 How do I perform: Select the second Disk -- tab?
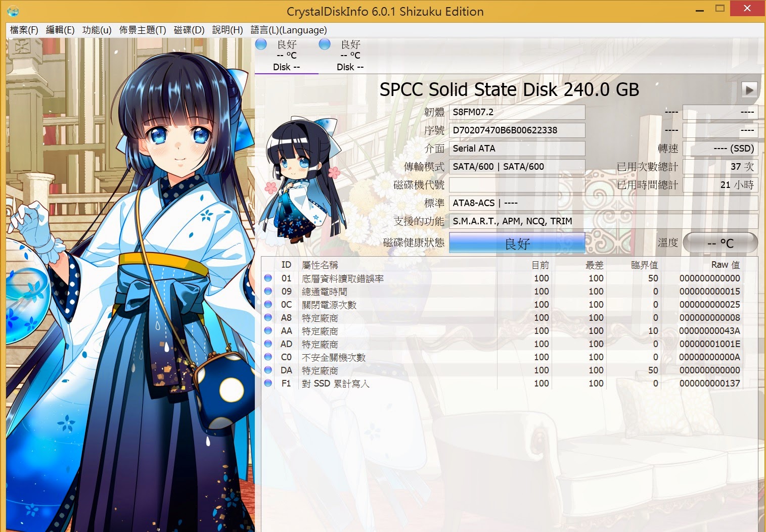pos(350,56)
